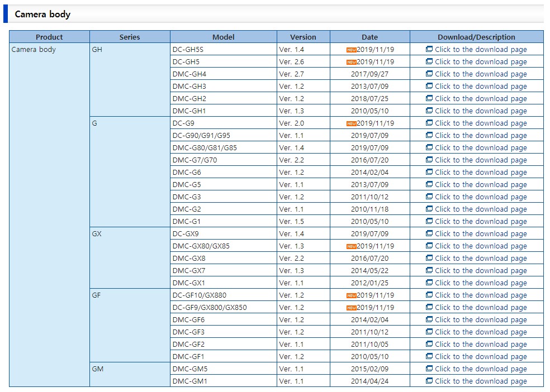Click the Product column header

[49, 37]
